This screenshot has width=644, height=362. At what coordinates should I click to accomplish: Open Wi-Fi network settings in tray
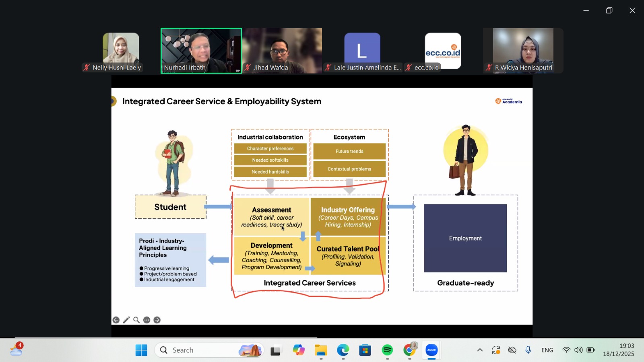(x=566, y=350)
